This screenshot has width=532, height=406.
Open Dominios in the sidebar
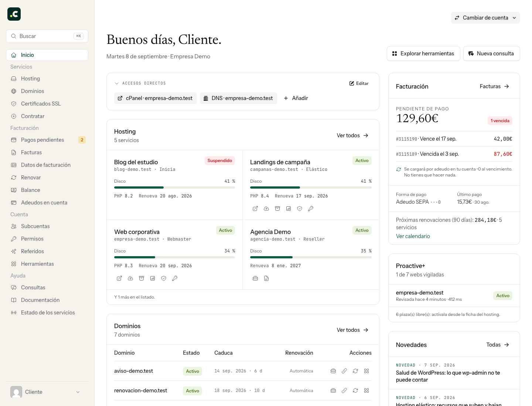pyautogui.click(x=47, y=91)
